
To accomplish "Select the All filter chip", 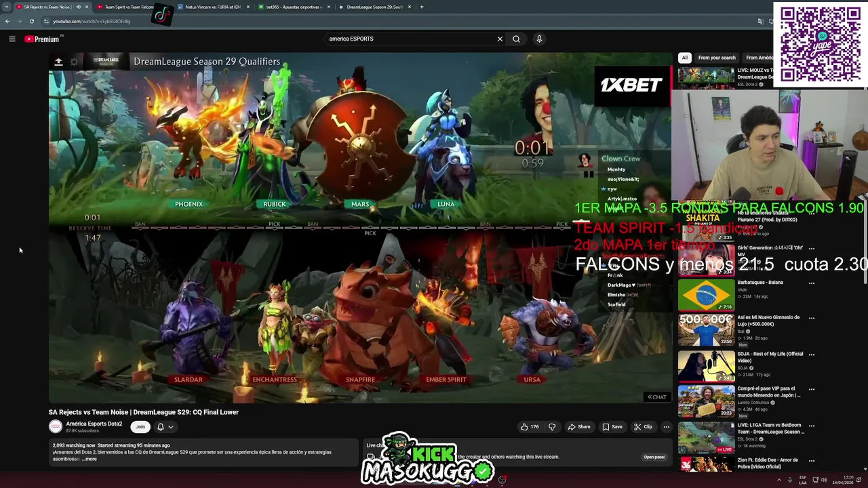I will pos(685,58).
